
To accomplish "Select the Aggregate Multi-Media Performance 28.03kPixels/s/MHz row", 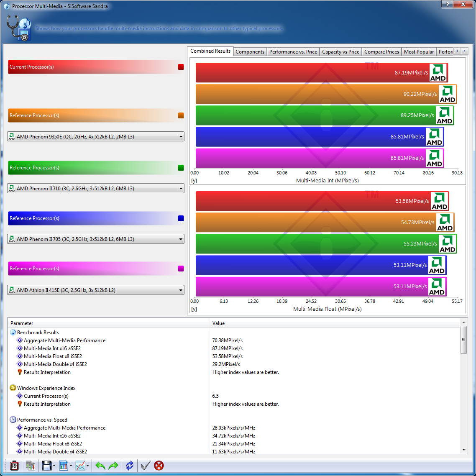I will 234,428.
